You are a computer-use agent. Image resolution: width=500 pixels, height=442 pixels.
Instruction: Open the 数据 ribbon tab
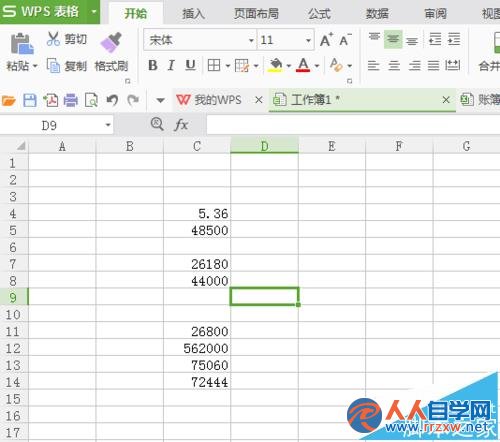pyautogui.click(x=377, y=13)
